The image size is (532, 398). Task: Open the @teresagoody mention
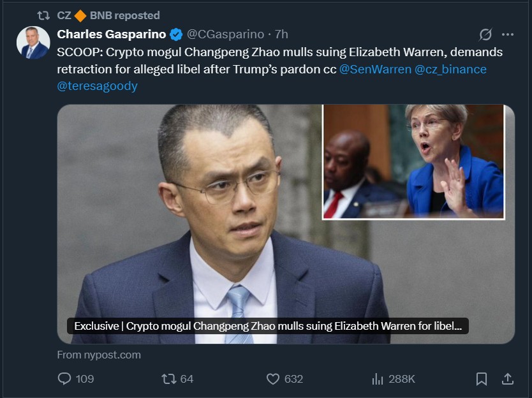[97, 85]
